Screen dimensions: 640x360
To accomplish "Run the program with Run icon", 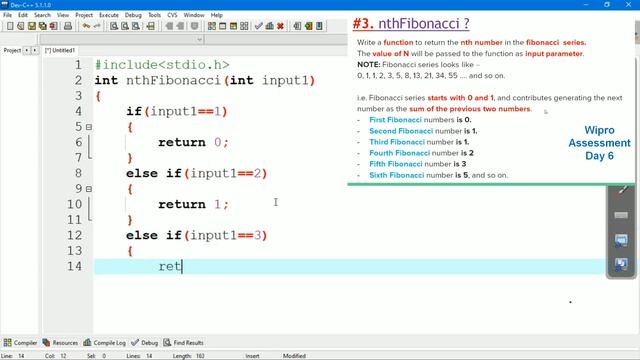I will tap(222, 26).
